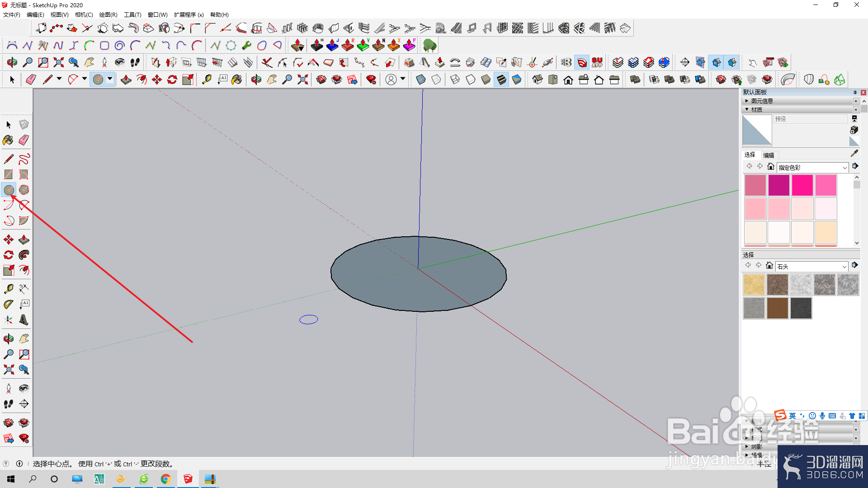This screenshot has width=868, height=488.
Task: Choose the Make Component tool
Action: click(x=24, y=125)
